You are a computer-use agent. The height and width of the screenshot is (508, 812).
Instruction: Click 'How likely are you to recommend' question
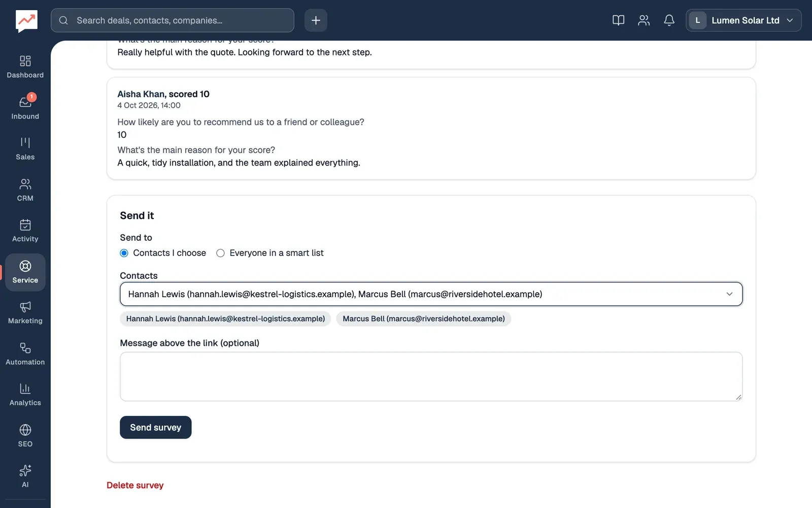pos(241,122)
